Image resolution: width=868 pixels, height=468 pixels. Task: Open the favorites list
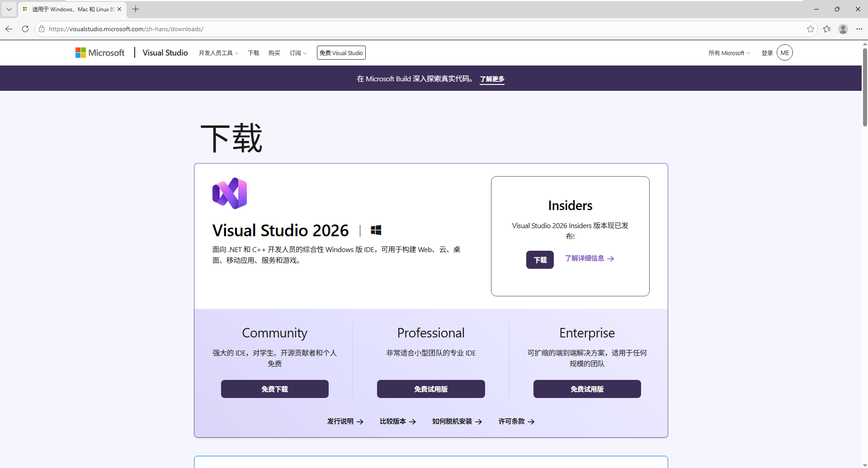[x=827, y=29]
